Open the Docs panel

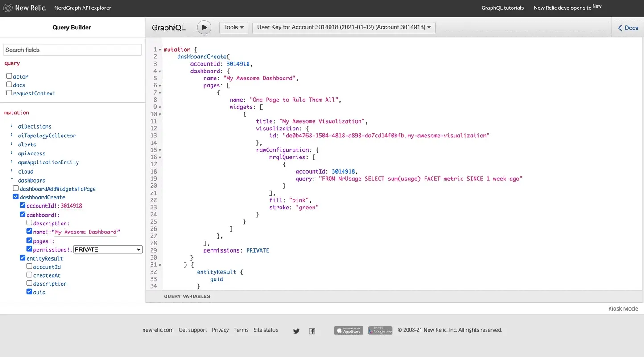tap(627, 28)
